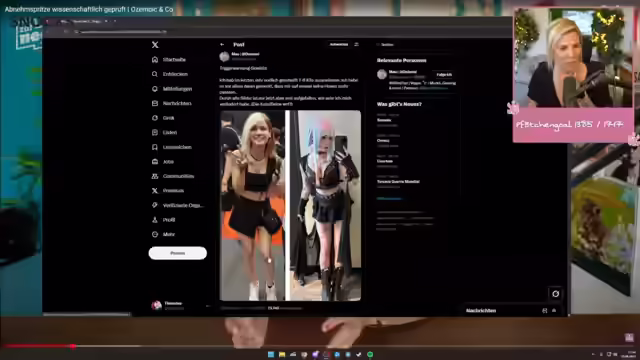The height and width of the screenshot is (360, 640).
Task: Open the left blonde woman photo
Action: pyautogui.click(x=252, y=205)
